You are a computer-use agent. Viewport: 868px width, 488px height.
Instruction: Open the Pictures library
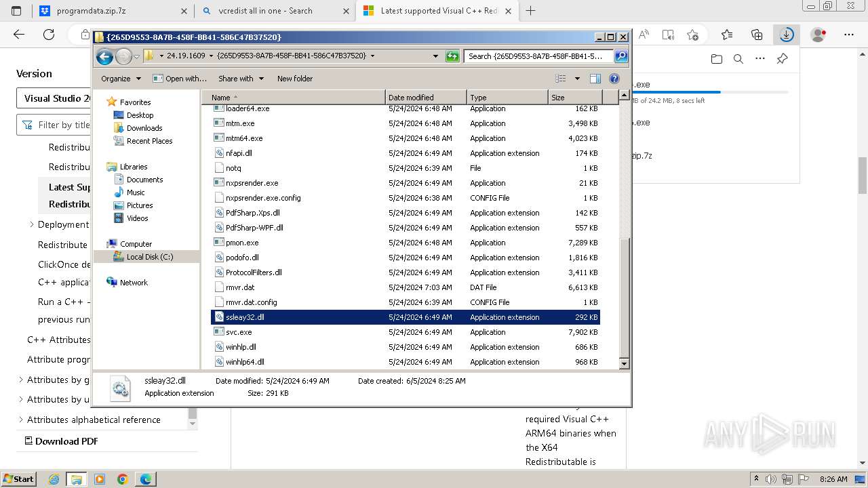click(x=140, y=205)
